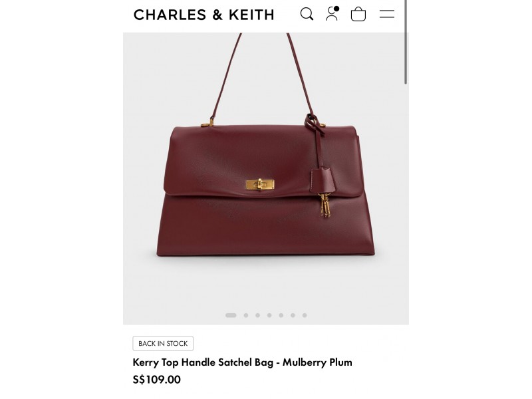Open the search magnifier icon
The height and width of the screenshot is (399, 532).
click(307, 14)
